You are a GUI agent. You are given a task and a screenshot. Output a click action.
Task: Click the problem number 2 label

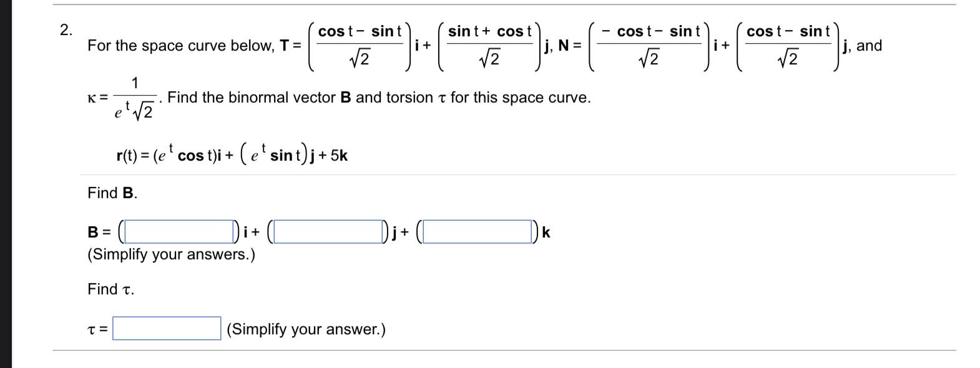point(64,29)
